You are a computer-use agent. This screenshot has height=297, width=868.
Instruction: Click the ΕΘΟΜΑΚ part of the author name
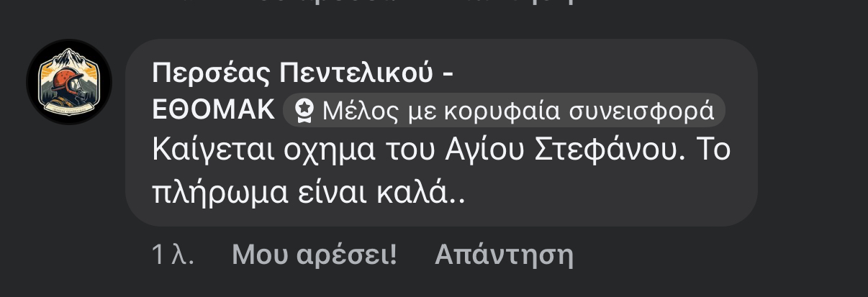pyautogui.click(x=214, y=110)
